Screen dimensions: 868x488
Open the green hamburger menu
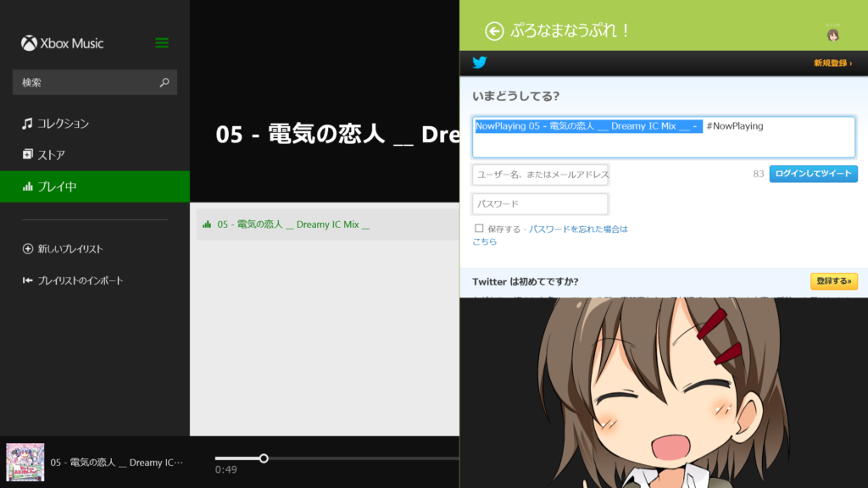tap(162, 43)
